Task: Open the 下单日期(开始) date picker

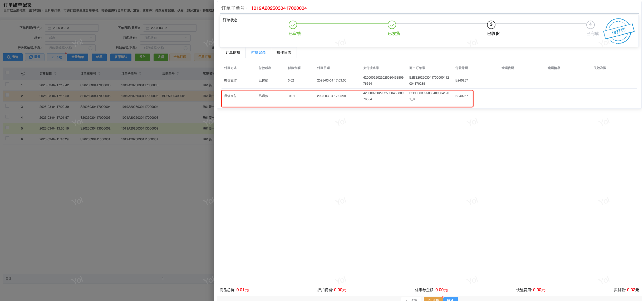Action: pos(72,28)
